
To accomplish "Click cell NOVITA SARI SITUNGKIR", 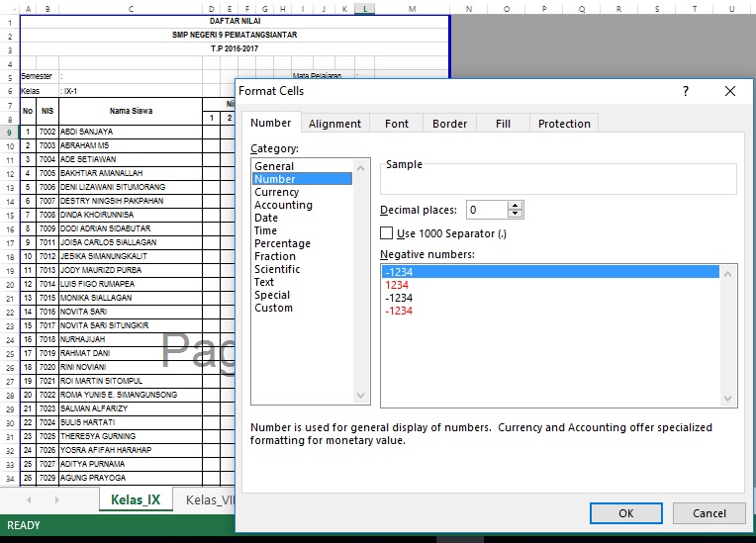I will point(131,325).
